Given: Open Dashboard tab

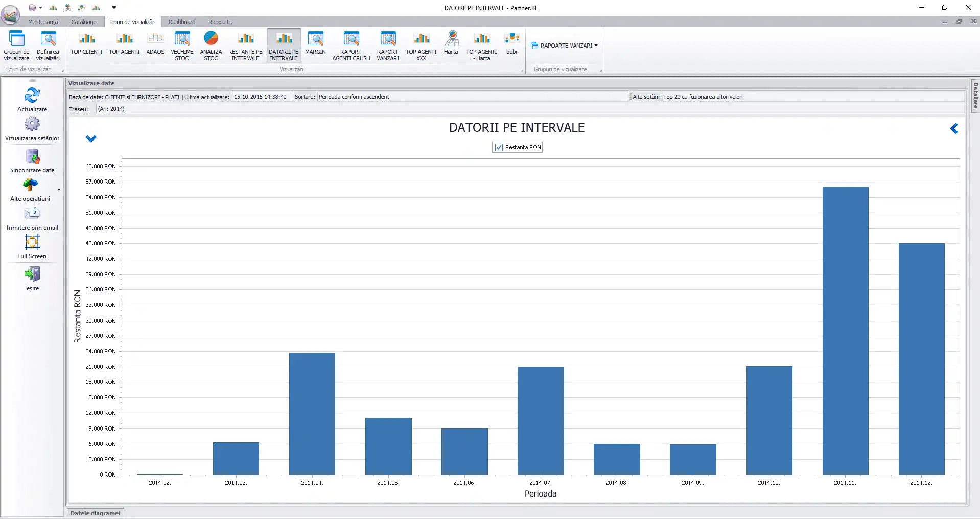Looking at the screenshot, I should point(182,22).
